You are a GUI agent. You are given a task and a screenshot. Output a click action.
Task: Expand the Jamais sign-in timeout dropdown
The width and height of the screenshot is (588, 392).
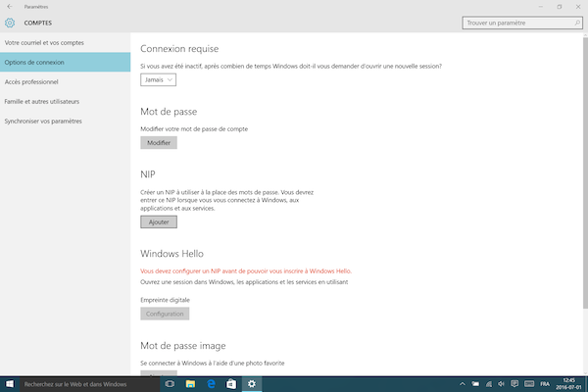(158, 80)
